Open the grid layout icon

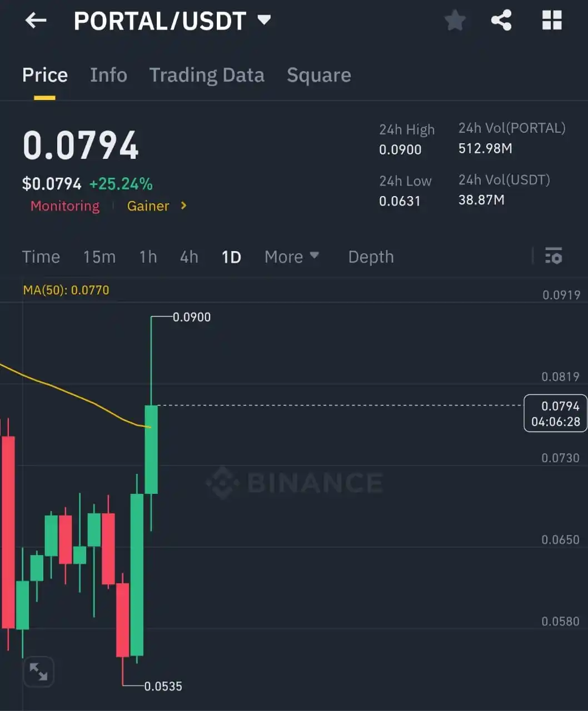point(552,21)
